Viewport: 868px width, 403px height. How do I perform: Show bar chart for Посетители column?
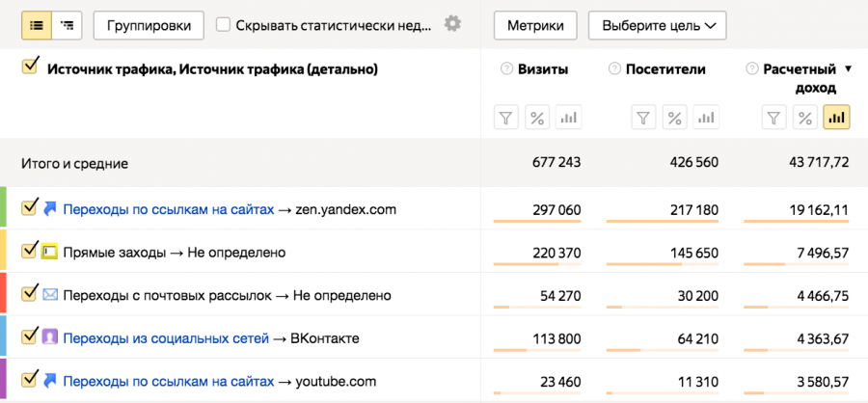(x=707, y=118)
